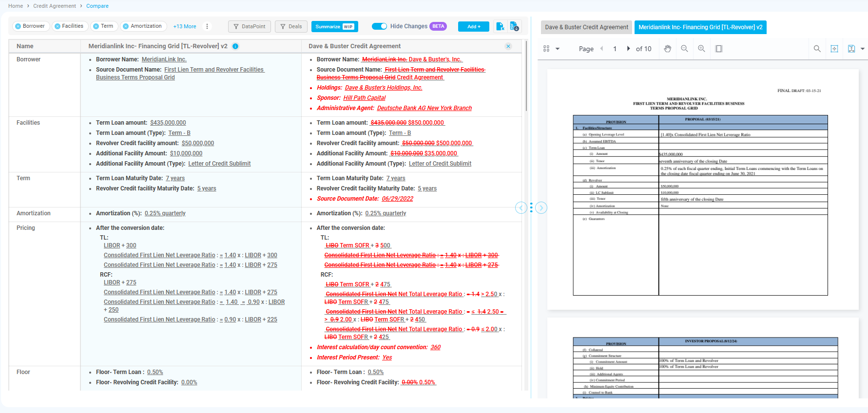
Task: Go to next page in viewer
Action: 628,49
